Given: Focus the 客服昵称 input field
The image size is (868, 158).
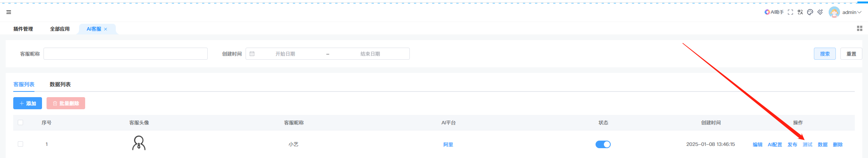Looking at the screenshot, I should [x=125, y=54].
